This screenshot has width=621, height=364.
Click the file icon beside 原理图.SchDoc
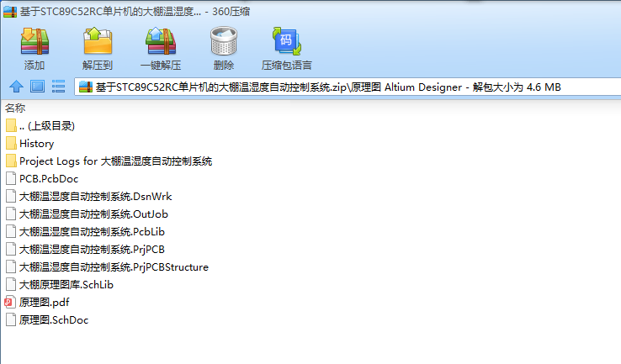pos(11,319)
